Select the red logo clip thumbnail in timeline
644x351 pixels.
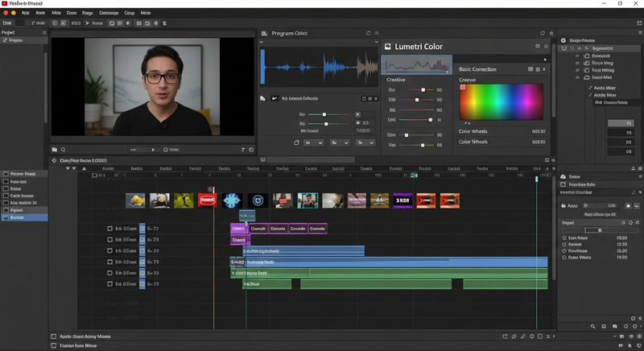(208, 200)
